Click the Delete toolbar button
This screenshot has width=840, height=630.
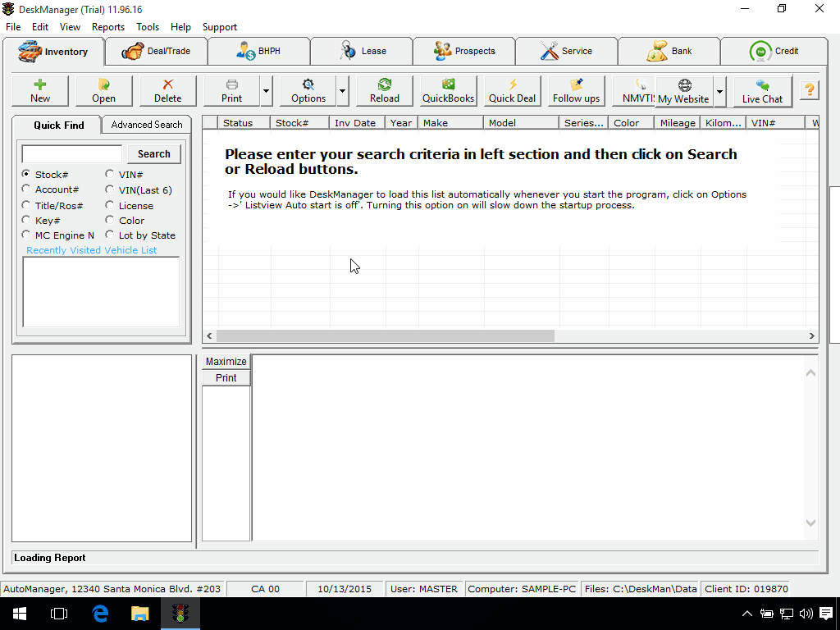(x=167, y=91)
